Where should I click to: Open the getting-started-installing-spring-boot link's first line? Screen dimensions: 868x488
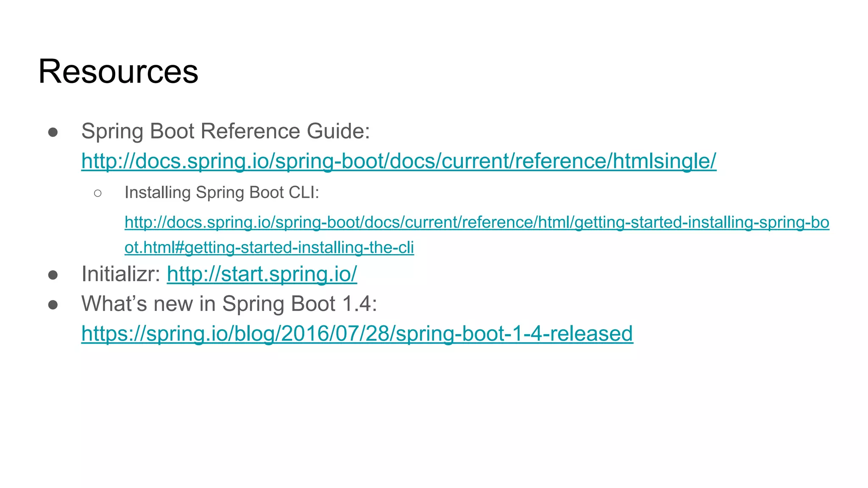pos(476,222)
